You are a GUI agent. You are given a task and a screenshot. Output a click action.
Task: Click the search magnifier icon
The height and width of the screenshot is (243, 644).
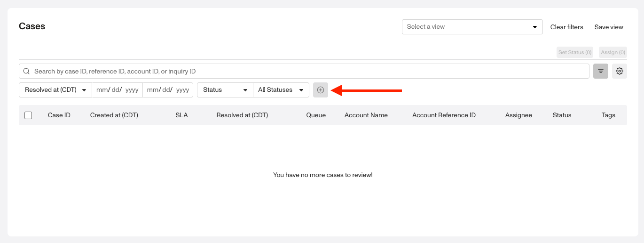click(x=27, y=71)
